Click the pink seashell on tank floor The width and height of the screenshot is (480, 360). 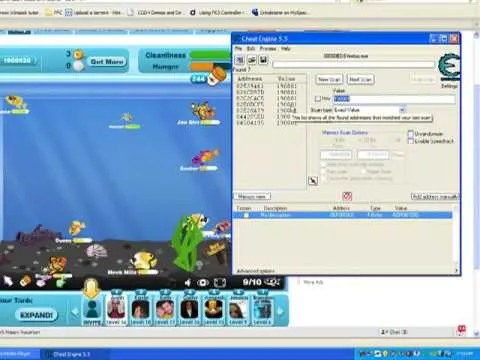click(x=97, y=251)
